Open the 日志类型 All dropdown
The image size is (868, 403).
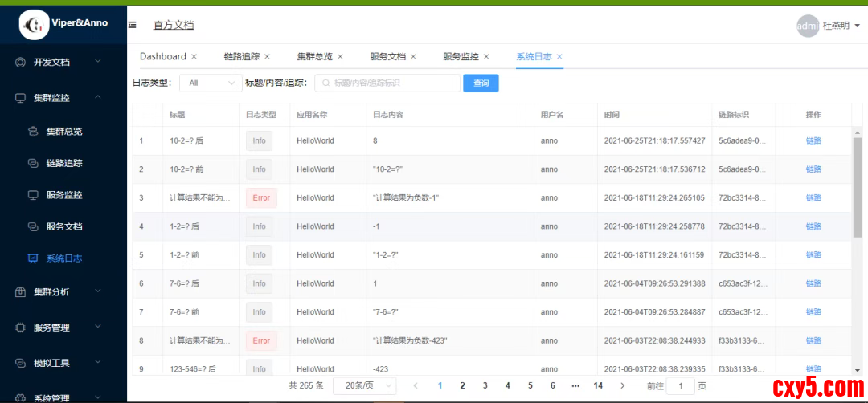click(211, 83)
